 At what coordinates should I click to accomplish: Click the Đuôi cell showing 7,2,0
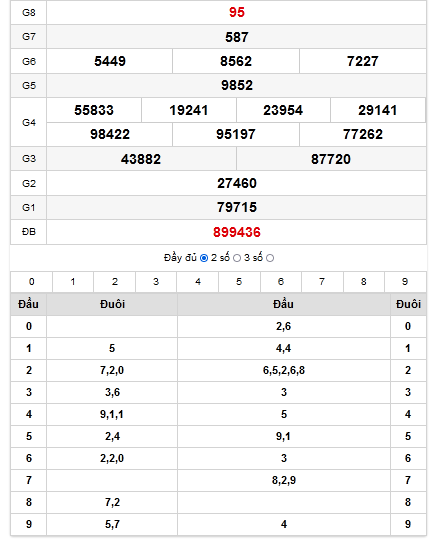tap(112, 370)
